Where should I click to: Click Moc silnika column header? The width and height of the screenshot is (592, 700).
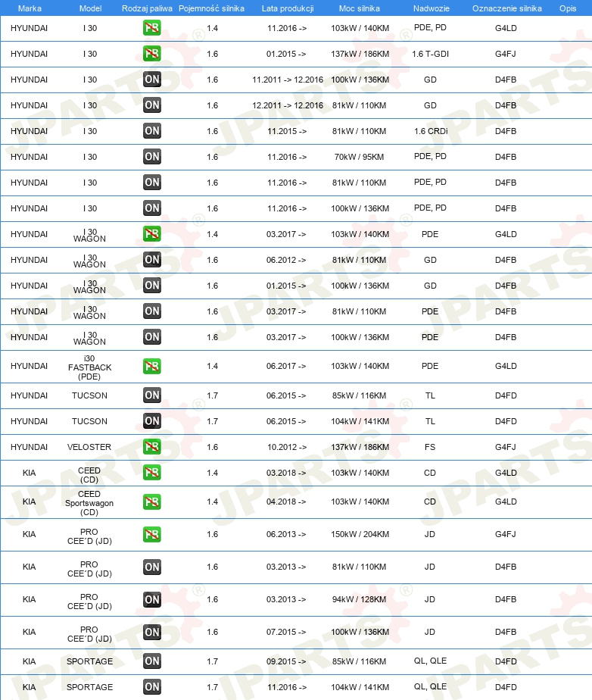point(359,8)
